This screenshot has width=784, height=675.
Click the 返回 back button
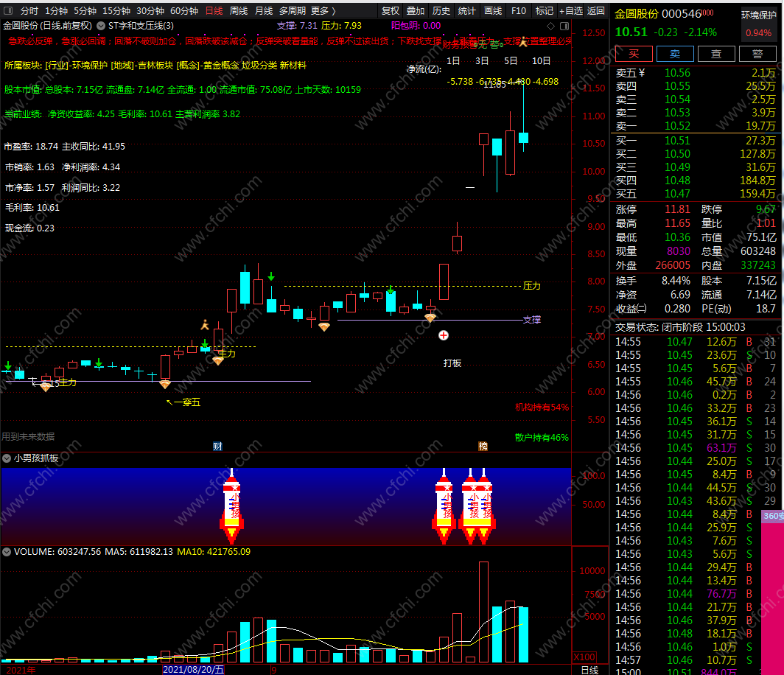pos(595,10)
